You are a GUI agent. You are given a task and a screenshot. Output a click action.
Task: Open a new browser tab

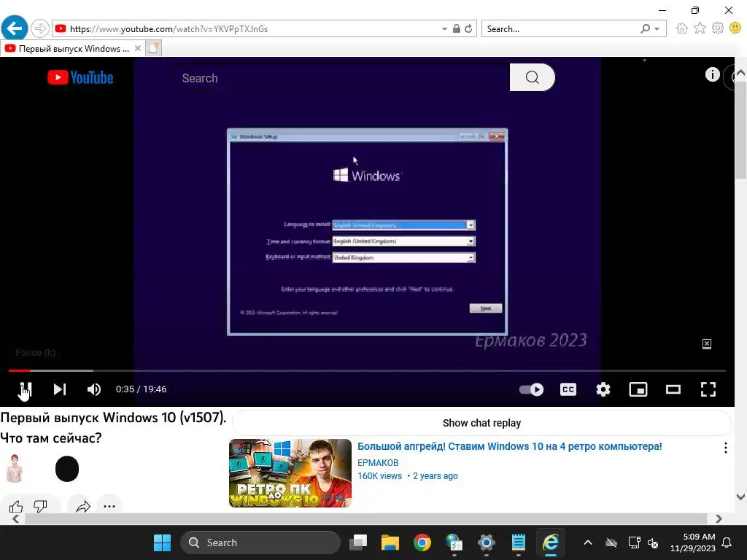[x=153, y=48]
